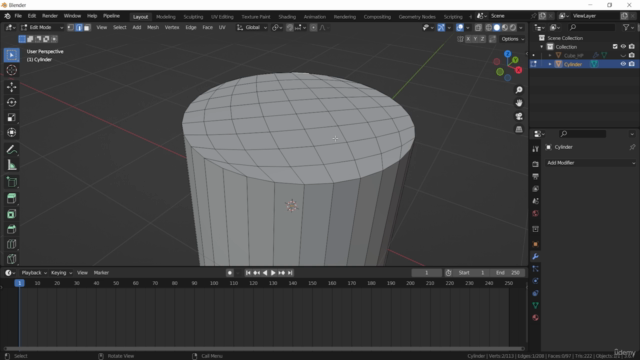Jump to the first frame
Screen dimensions: 640x360
(x=248, y=273)
